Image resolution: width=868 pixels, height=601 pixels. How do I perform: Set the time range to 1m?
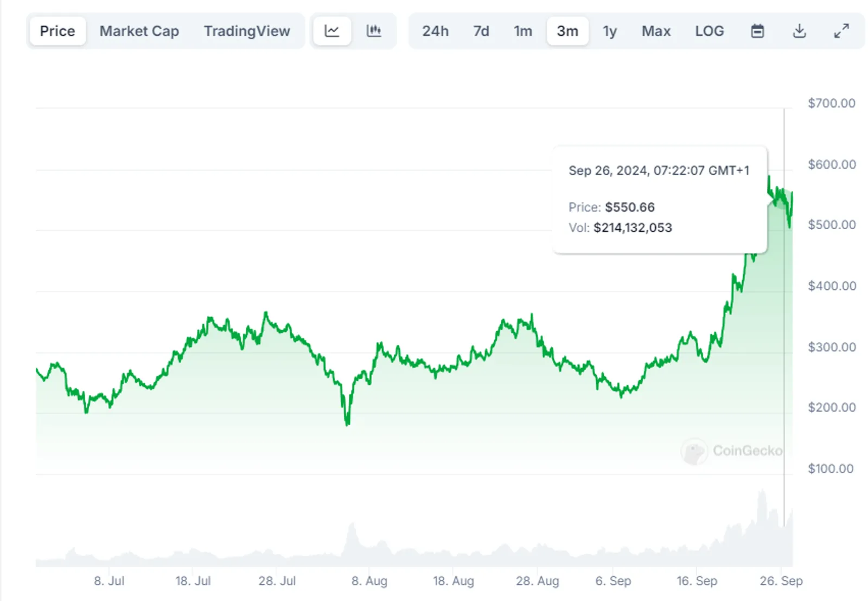(523, 31)
